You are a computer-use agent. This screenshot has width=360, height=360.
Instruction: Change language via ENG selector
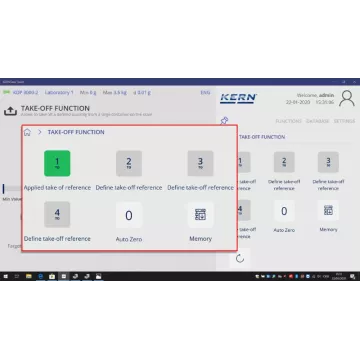[205, 93]
